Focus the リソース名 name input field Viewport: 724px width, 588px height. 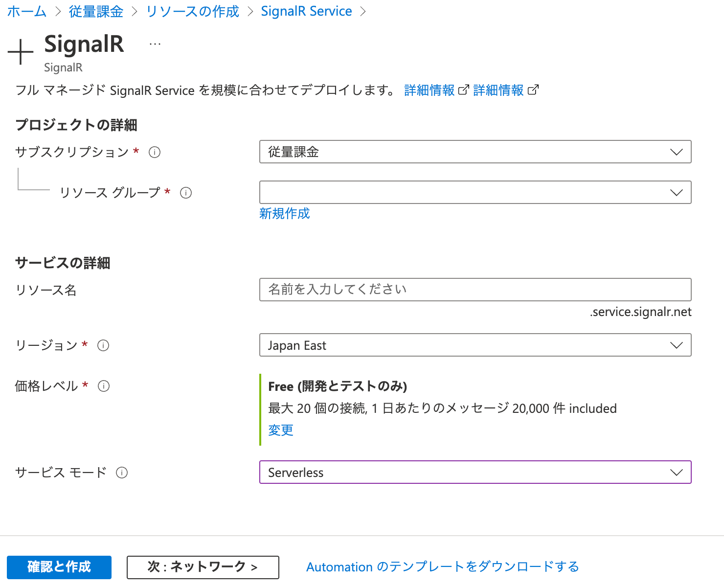pyautogui.click(x=475, y=290)
